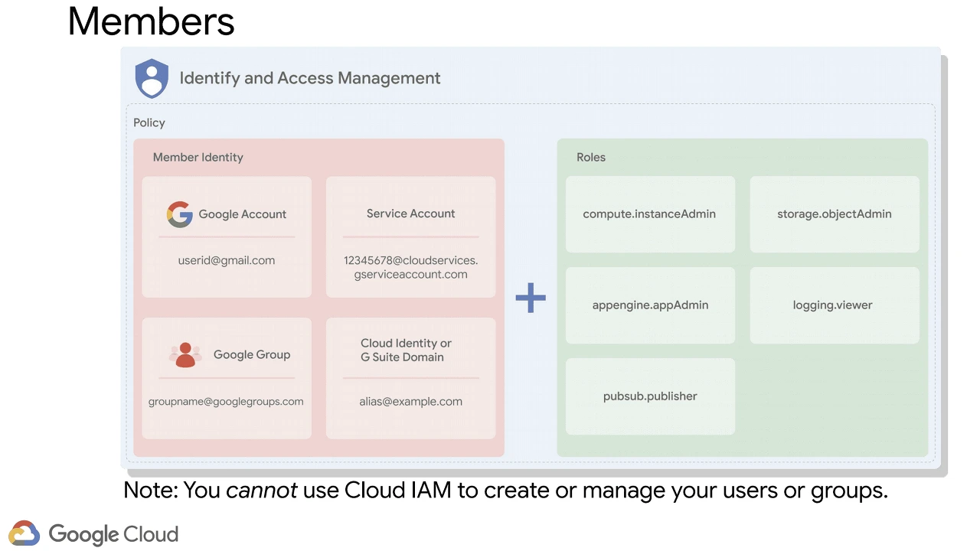980x551 pixels.
Task: Select the 'compute.instanceAdmin' role
Action: [649, 214]
